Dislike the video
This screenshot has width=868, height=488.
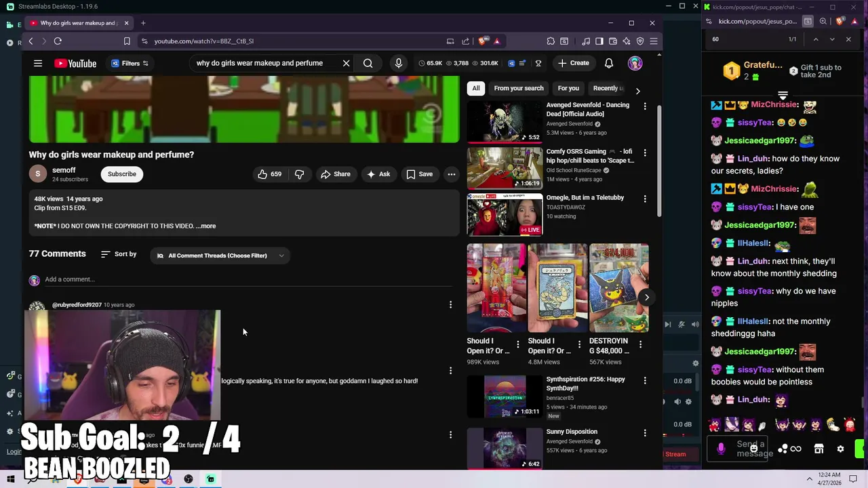pos(299,174)
